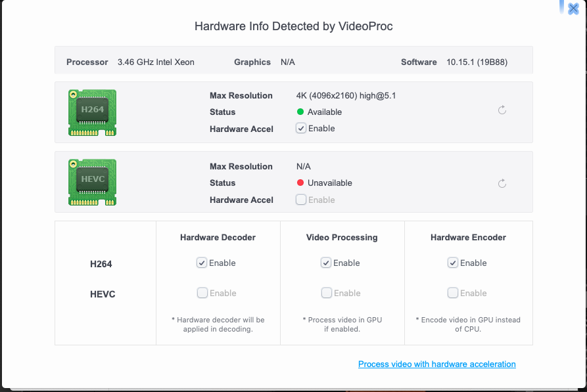Click the H264 chip icon
The height and width of the screenshot is (392, 587).
click(x=92, y=112)
